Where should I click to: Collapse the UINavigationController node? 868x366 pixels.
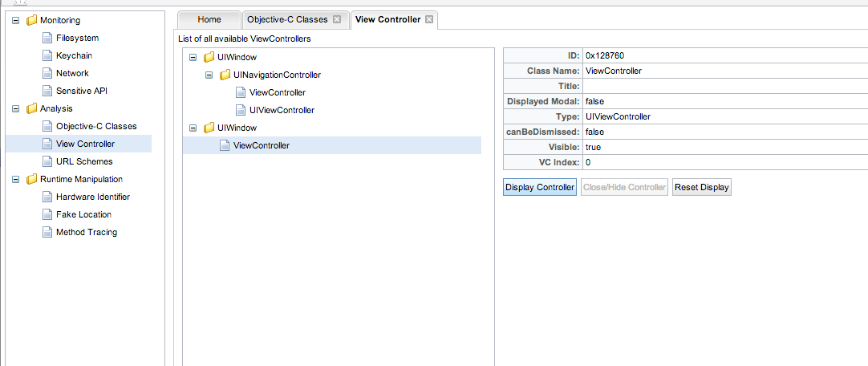point(209,75)
